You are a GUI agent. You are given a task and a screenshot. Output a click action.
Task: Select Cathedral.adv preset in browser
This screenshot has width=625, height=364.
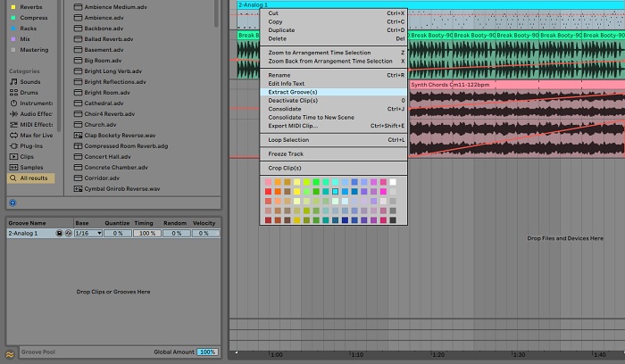coord(99,103)
